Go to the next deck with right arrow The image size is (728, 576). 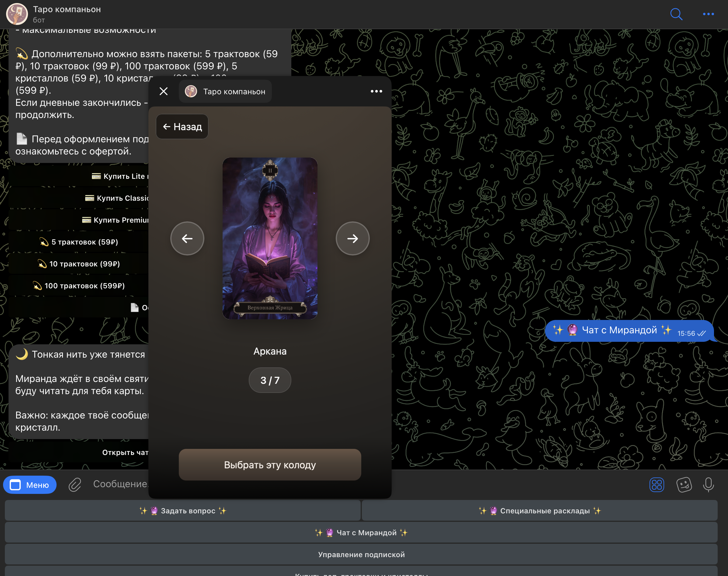(352, 238)
